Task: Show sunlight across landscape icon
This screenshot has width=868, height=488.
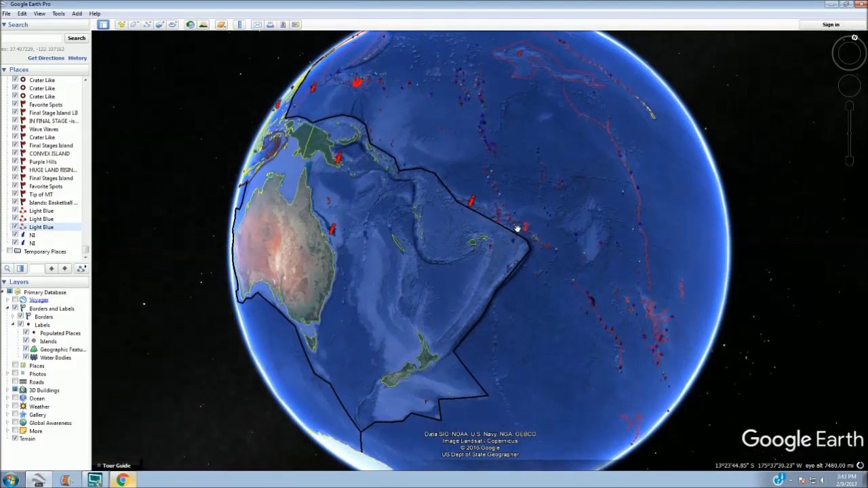Action: click(203, 24)
